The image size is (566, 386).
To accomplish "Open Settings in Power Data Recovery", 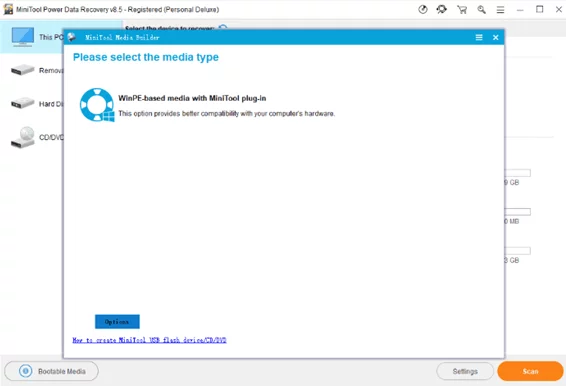I will (x=465, y=371).
